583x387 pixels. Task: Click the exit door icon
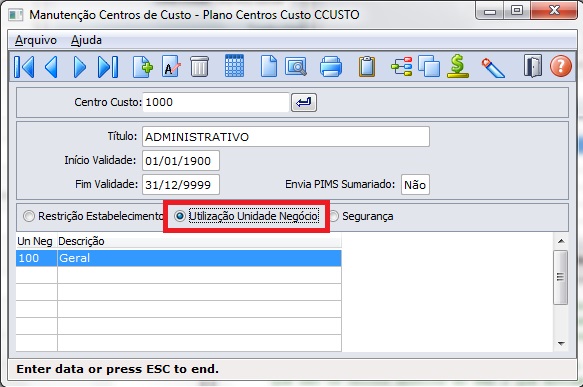533,66
